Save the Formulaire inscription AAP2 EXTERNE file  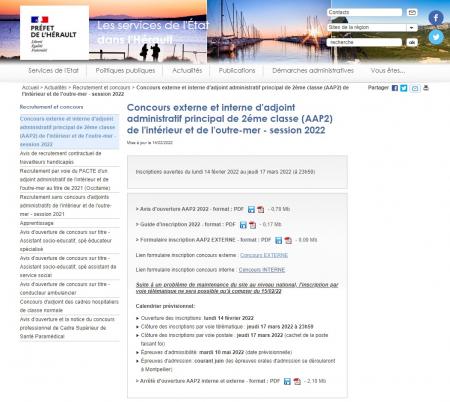click(x=279, y=240)
